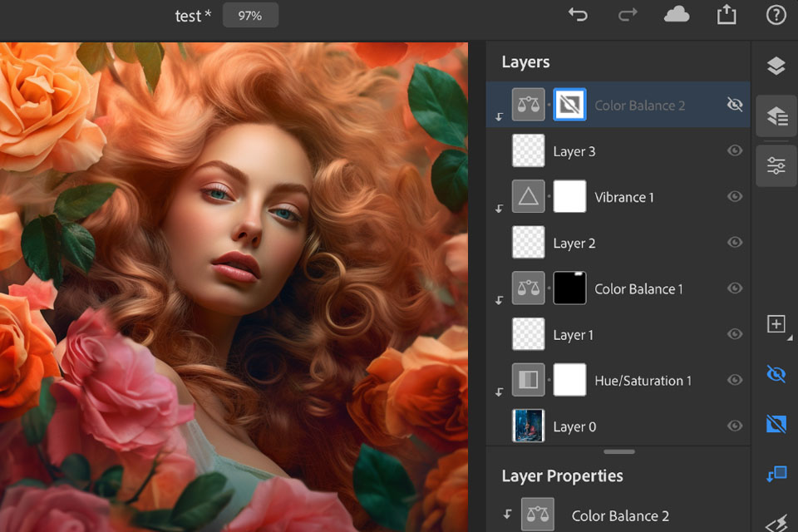The height and width of the screenshot is (532, 798).
Task: Click the add new layer plus button
Action: pos(776,324)
